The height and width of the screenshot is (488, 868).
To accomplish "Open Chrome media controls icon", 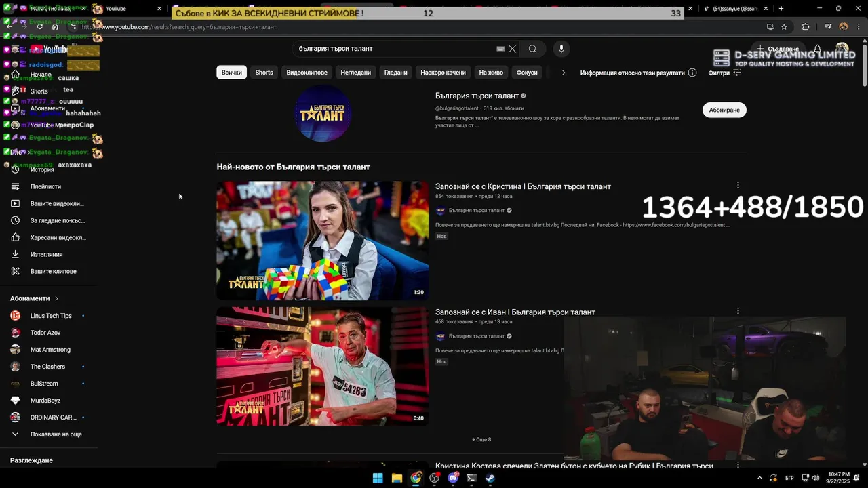I will [x=828, y=27].
